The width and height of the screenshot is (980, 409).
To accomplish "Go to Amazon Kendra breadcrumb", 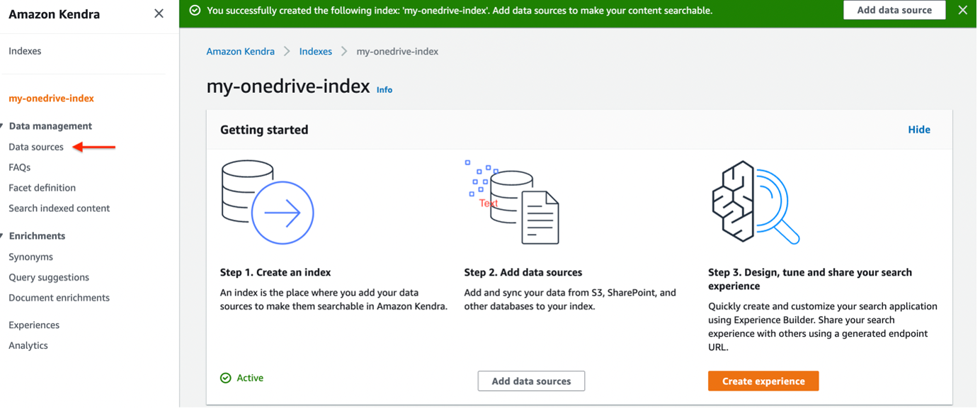I will (x=240, y=52).
